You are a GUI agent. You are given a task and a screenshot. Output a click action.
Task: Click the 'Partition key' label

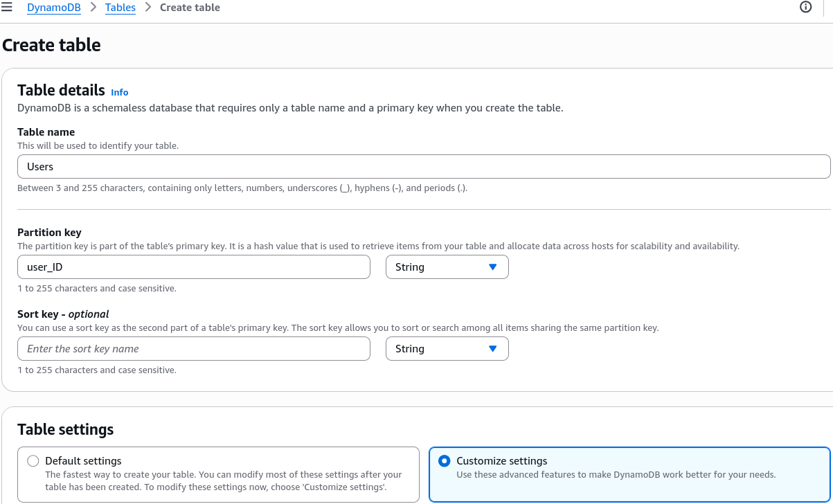point(49,233)
